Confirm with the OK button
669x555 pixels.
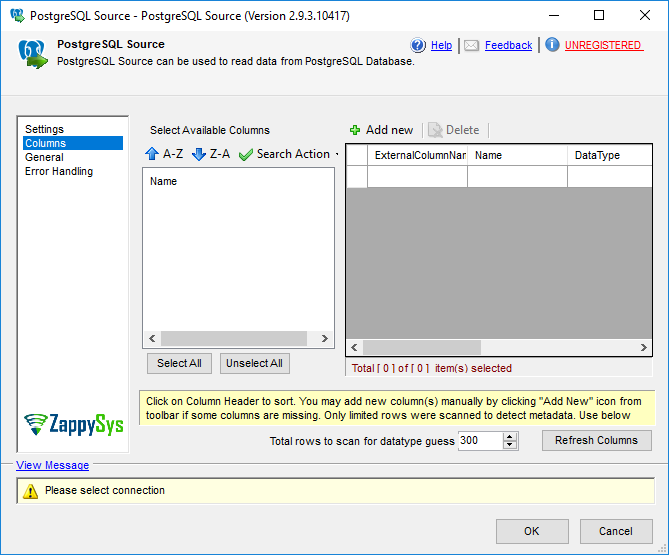point(532,531)
